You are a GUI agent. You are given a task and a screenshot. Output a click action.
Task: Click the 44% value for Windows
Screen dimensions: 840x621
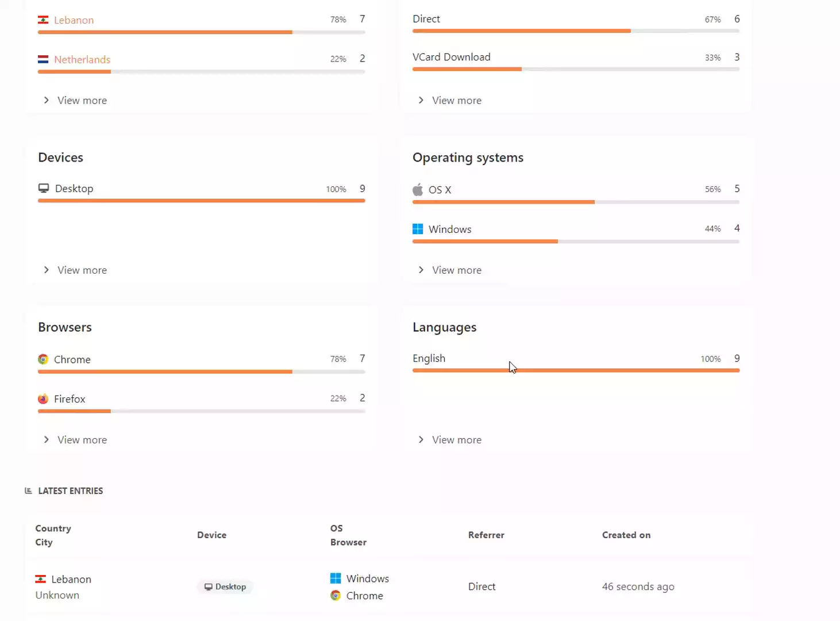point(713,229)
